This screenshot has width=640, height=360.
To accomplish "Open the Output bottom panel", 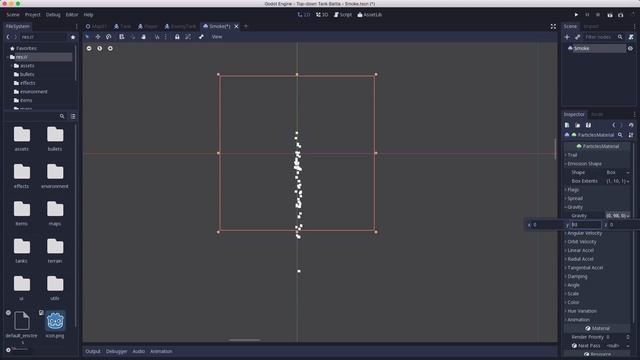I will 93,351.
